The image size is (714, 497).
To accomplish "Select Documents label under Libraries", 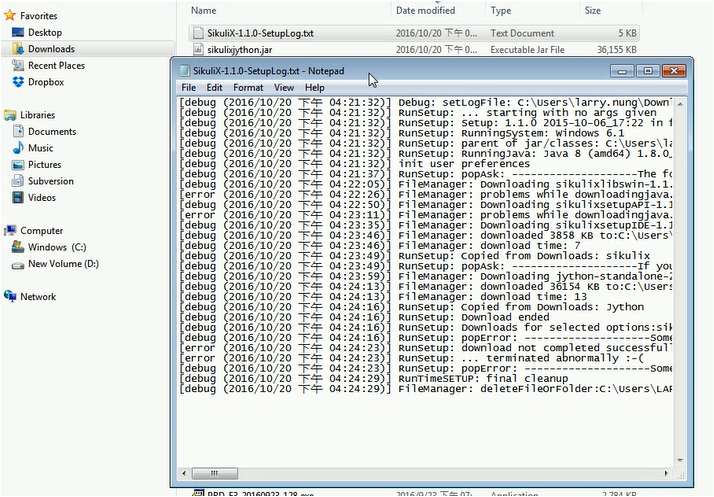I will 52,132.
